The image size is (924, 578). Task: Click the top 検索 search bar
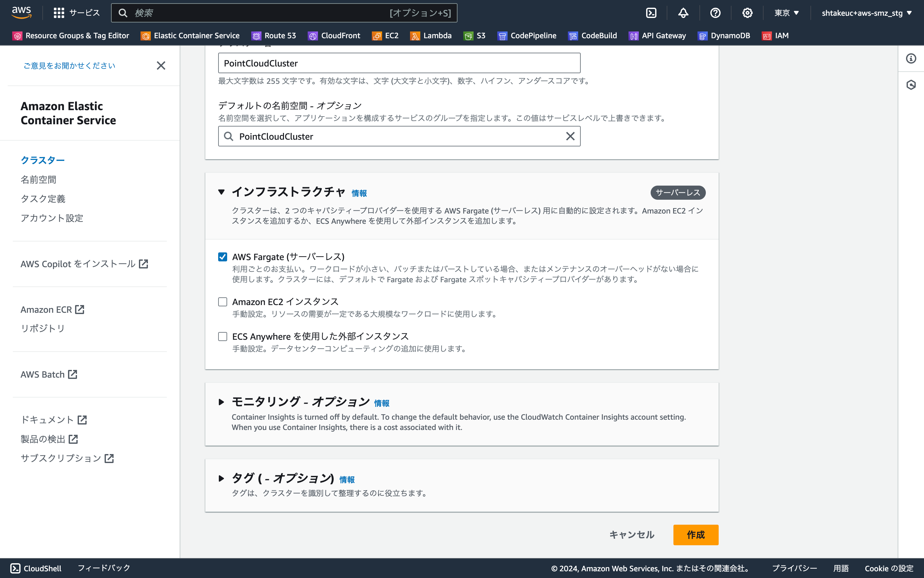click(x=284, y=13)
